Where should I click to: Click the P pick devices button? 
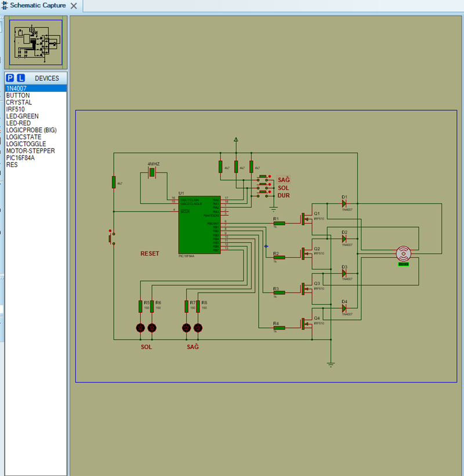[10, 78]
